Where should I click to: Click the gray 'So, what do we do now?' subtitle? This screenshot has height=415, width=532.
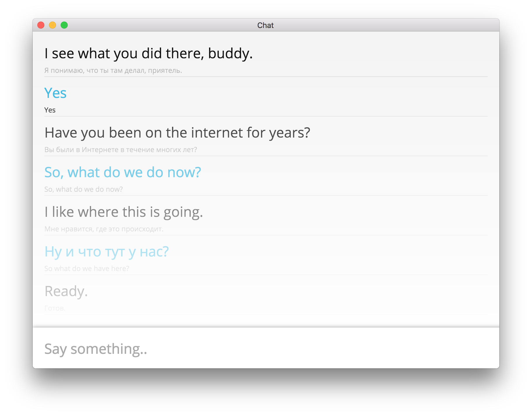tap(83, 189)
